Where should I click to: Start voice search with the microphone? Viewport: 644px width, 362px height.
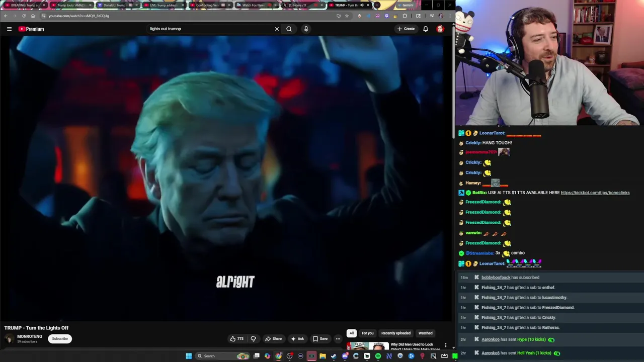pyautogui.click(x=306, y=29)
